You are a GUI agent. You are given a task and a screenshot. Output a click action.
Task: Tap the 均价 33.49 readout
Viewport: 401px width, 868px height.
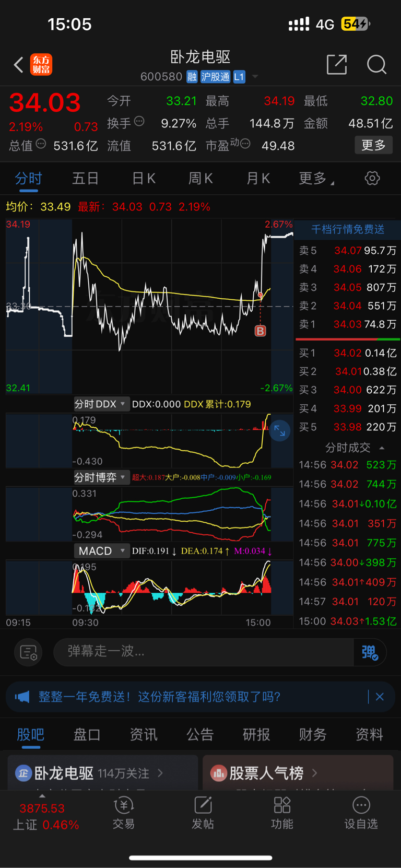click(38, 207)
